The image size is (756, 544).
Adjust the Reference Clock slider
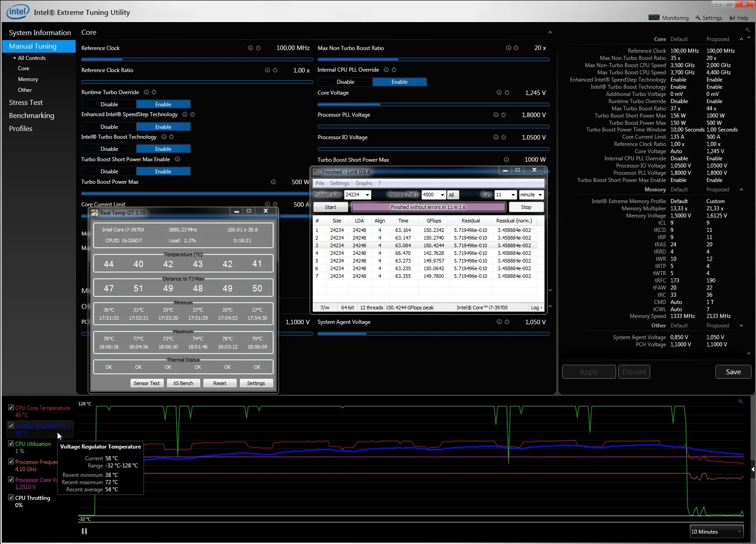point(197,59)
